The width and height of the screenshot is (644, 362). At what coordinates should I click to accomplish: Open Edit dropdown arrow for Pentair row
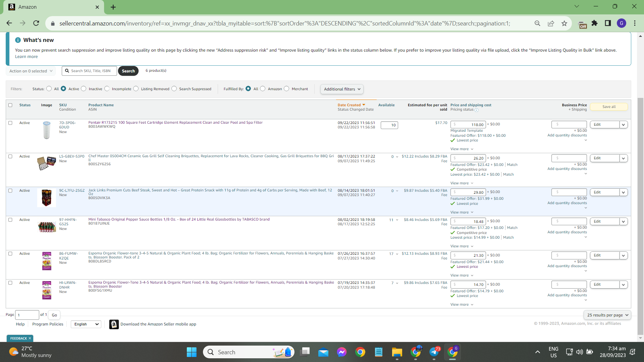624,125
